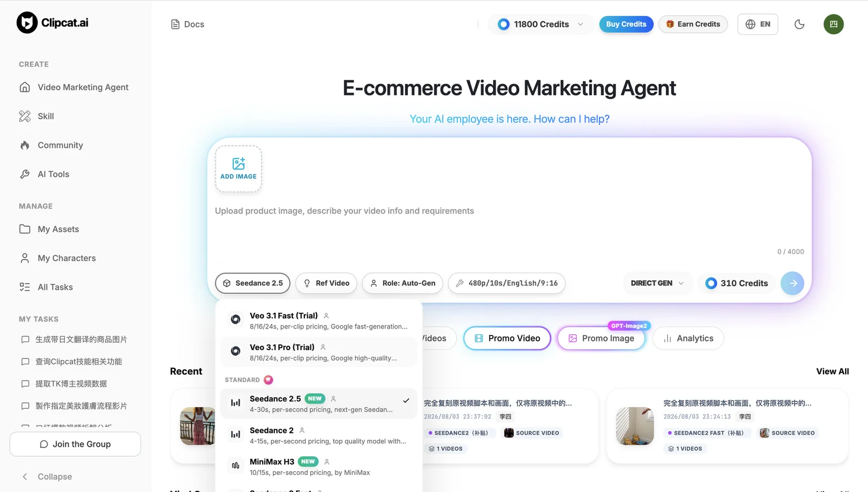Open task 生成带日文翻译的商品图片
Screen dimensions: 868x492
pos(75,339)
